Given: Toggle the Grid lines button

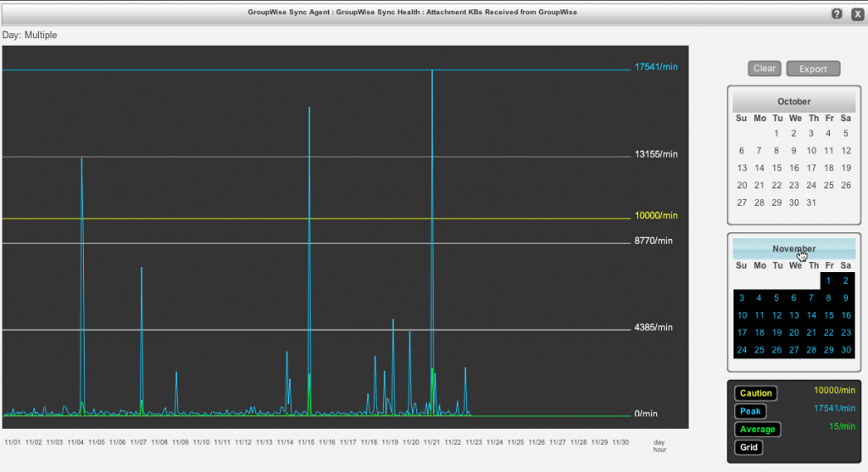Looking at the screenshot, I should pyautogui.click(x=748, y=447).
